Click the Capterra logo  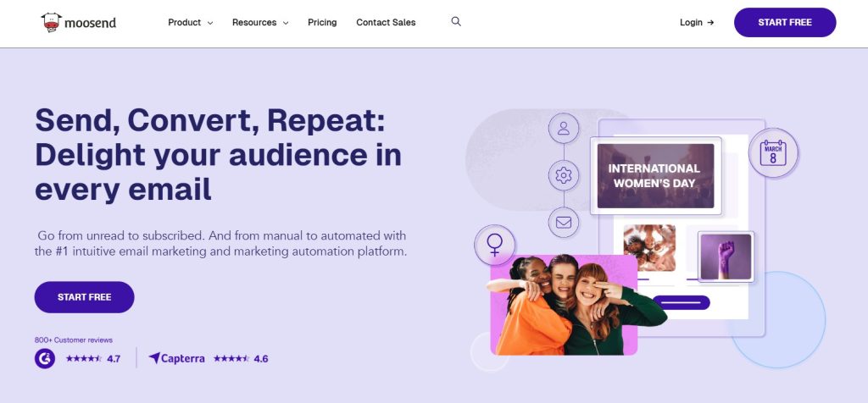pyautogui.click(x=176, y=358)
